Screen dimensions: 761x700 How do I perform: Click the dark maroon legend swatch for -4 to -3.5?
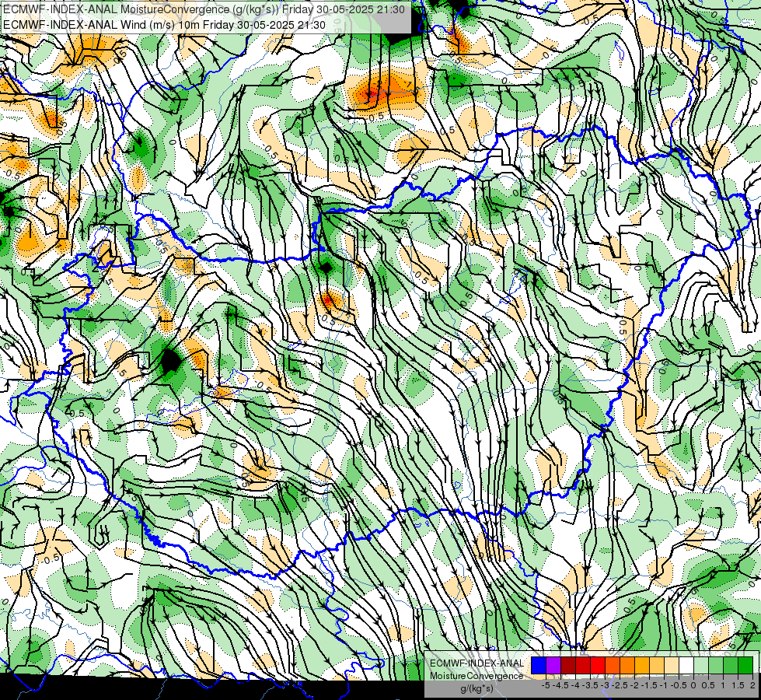click(568, 666)
